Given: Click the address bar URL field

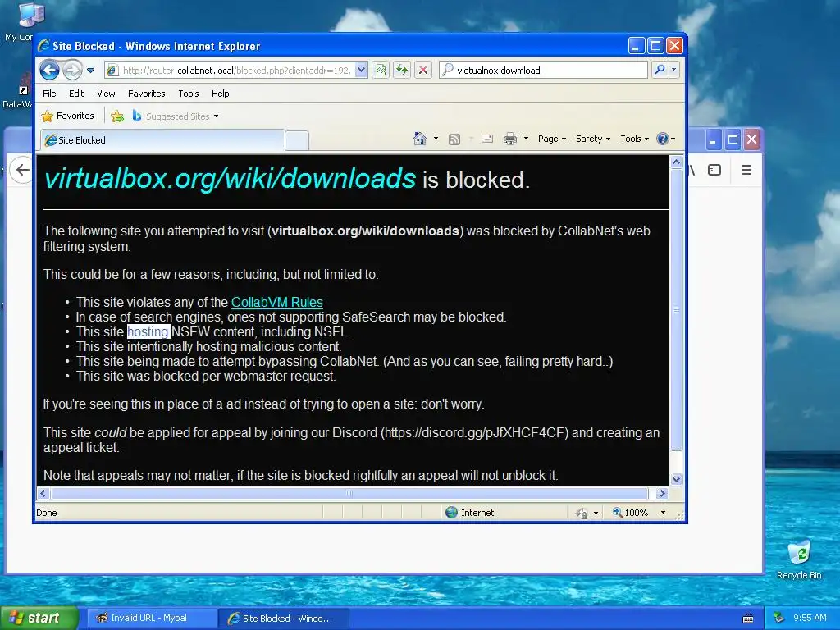Looking at the screenshot, I should 231,71.
